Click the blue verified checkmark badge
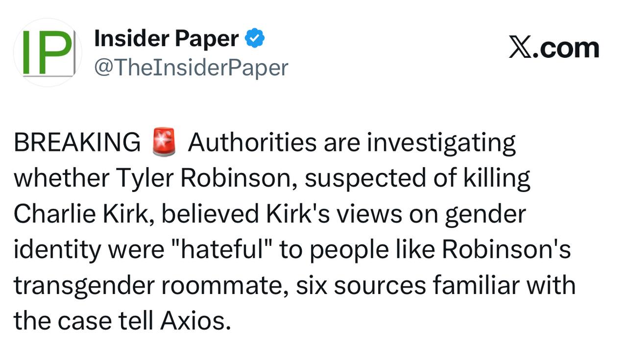This screenshot has width=627, height=364. pyautogui.click(x=255, y=38)
